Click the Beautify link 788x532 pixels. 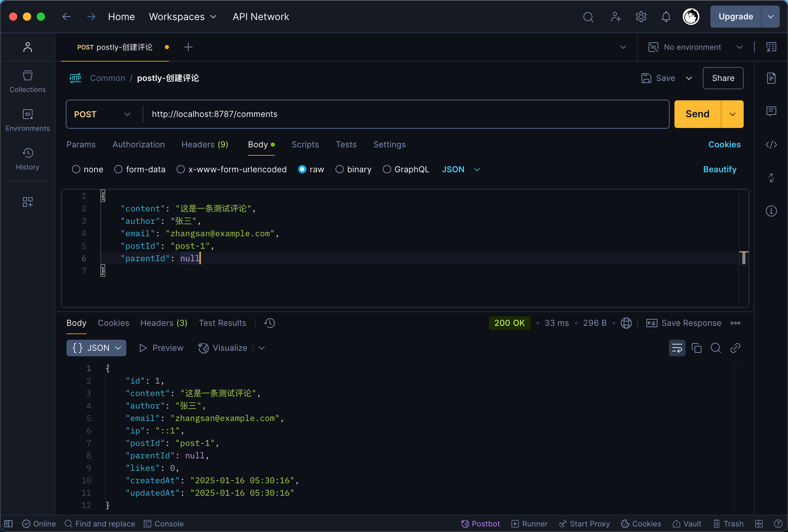point(719,169)
